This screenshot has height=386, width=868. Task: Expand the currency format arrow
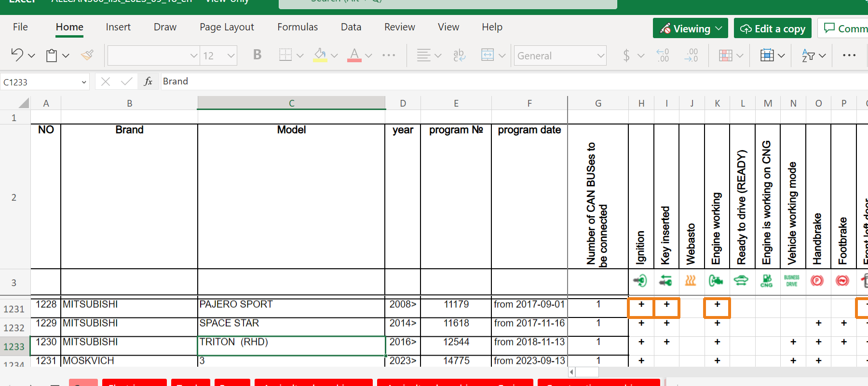click(641, 56)
